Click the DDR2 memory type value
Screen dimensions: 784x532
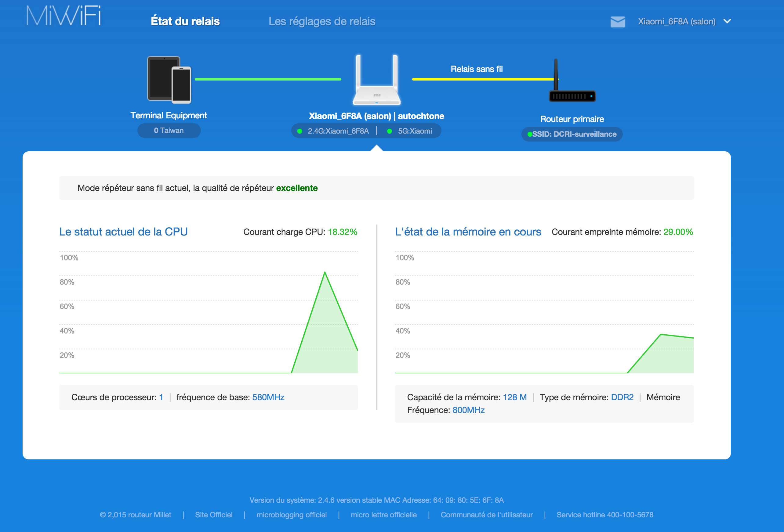click(x=622, y=397)
